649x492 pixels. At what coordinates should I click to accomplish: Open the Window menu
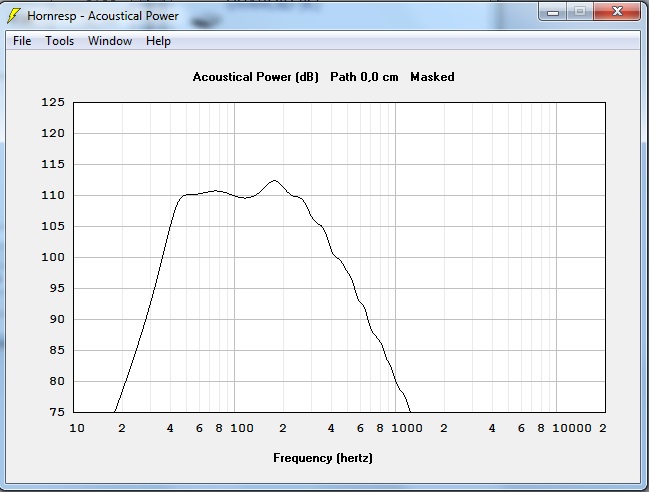(x=110, y=41)
